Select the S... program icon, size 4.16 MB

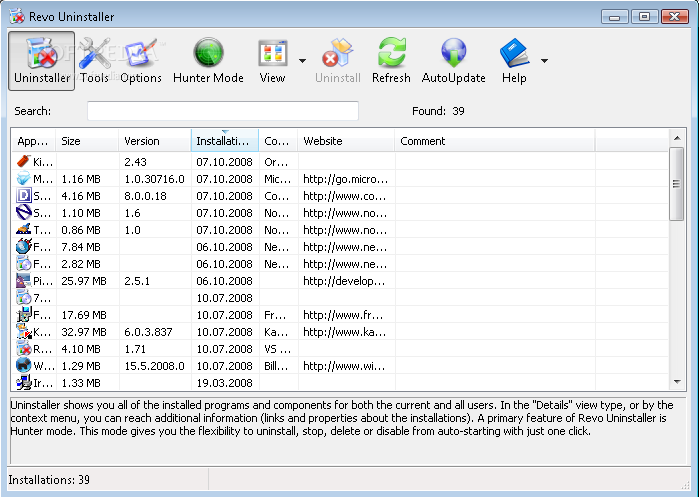click(x=24, y=196)
